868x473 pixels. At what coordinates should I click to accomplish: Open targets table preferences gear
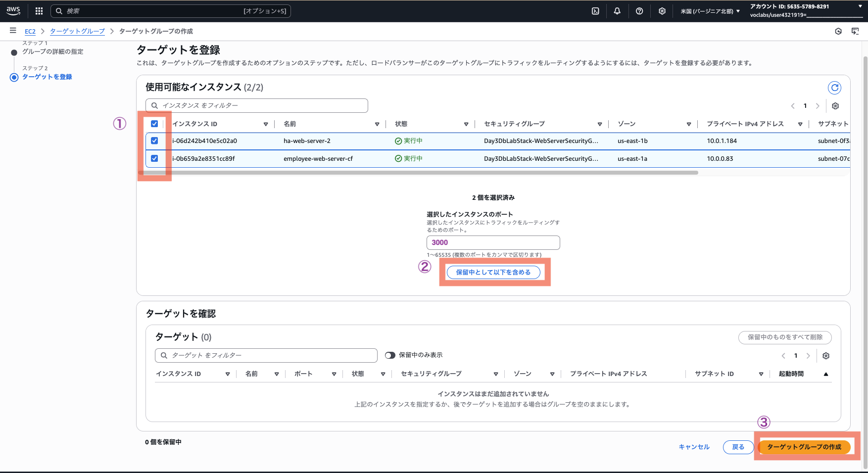[x=826, y=356]
